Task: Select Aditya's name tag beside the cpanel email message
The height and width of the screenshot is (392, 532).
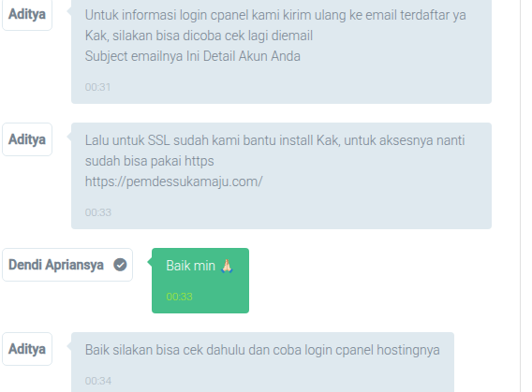Action: pos(27,15)
